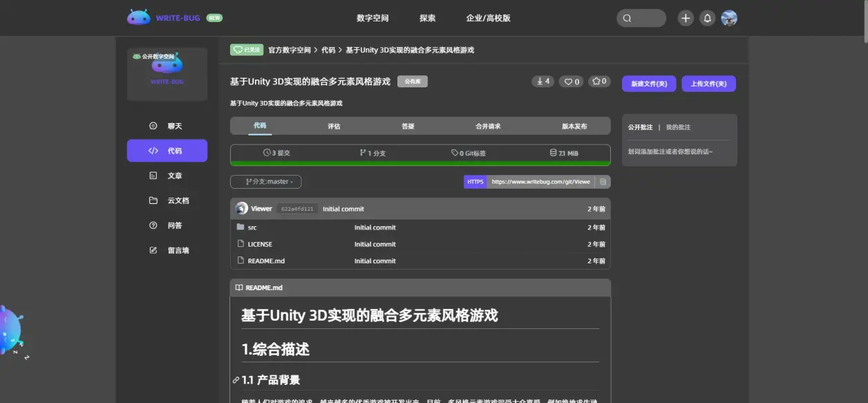Switch to the 评估 tab
The height and width of the screenshot is (403, 868).
pos(334,126)
